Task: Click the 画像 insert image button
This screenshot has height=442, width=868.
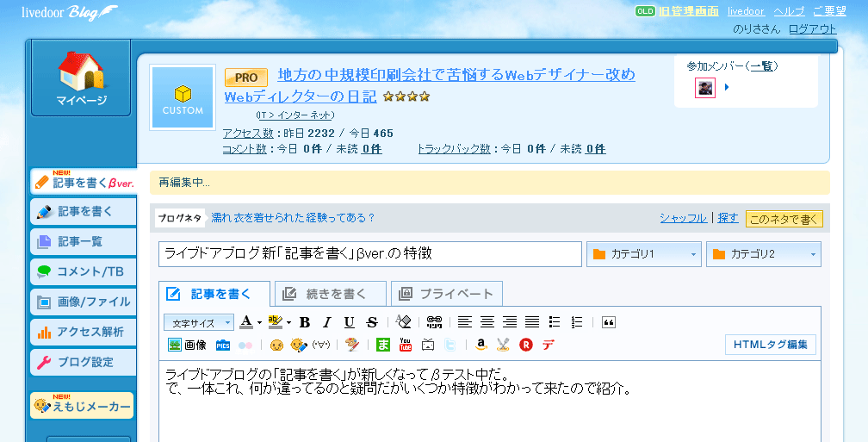Action: click(x=187, y=345)
